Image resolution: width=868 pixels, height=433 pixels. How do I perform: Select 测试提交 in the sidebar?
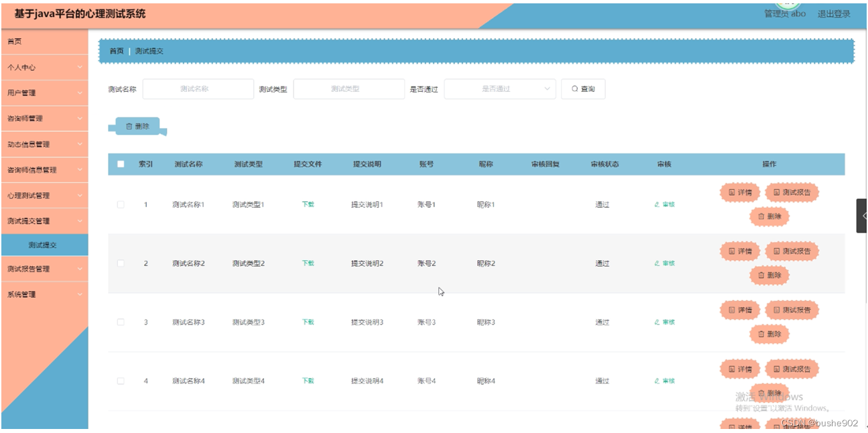click(x=44, y=245)
